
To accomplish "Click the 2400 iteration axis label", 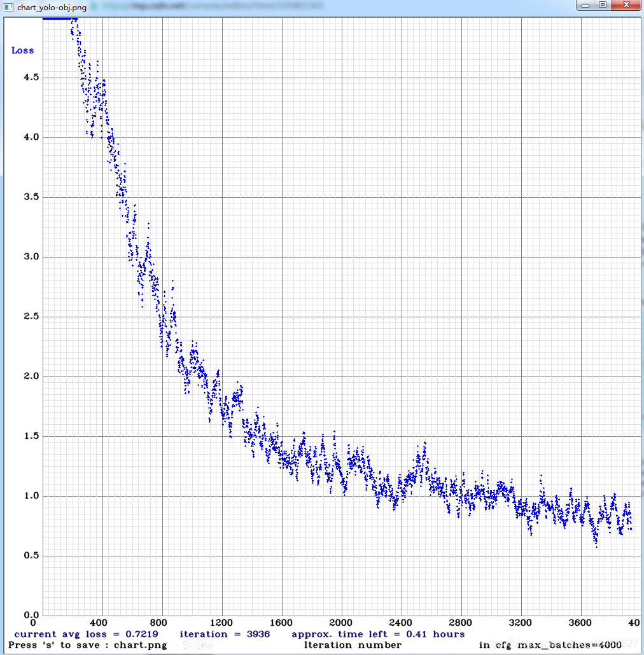I will click(x=400, y=623).
